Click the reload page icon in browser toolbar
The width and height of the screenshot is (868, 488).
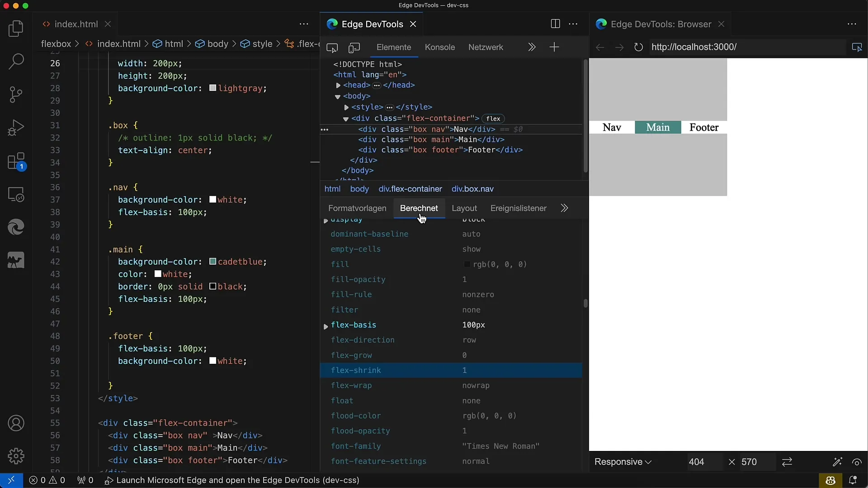tap(638, 47)
